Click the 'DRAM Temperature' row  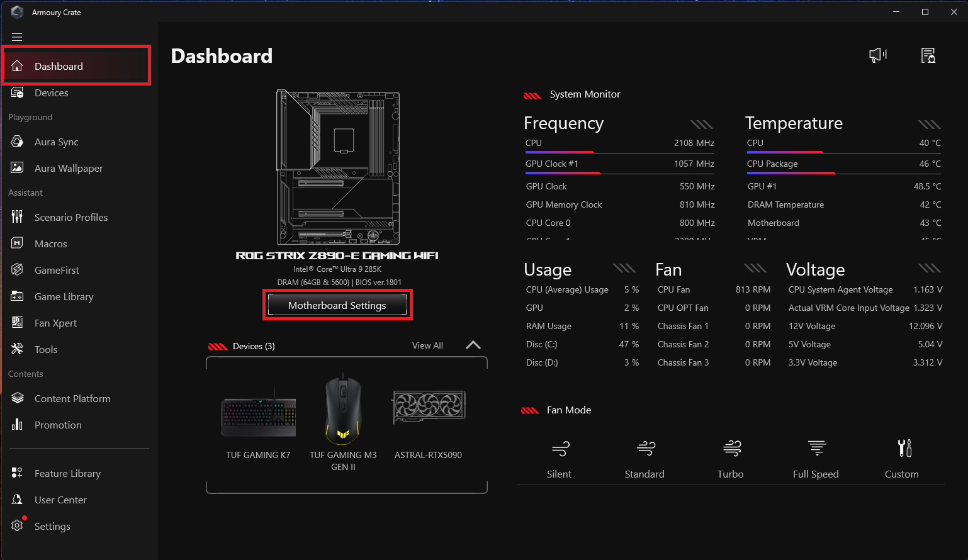[x=844, y=204]
